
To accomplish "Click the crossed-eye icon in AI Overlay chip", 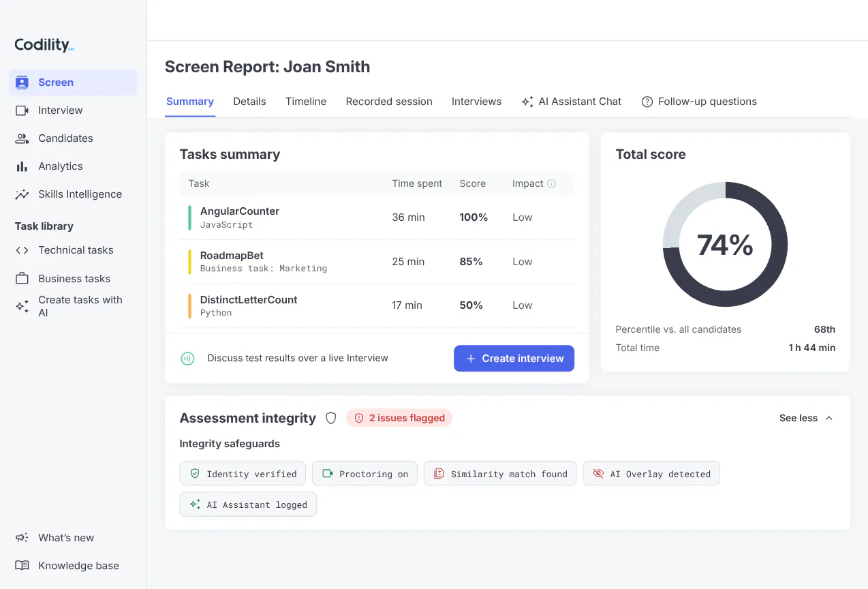I will click(x=598, y=474).
